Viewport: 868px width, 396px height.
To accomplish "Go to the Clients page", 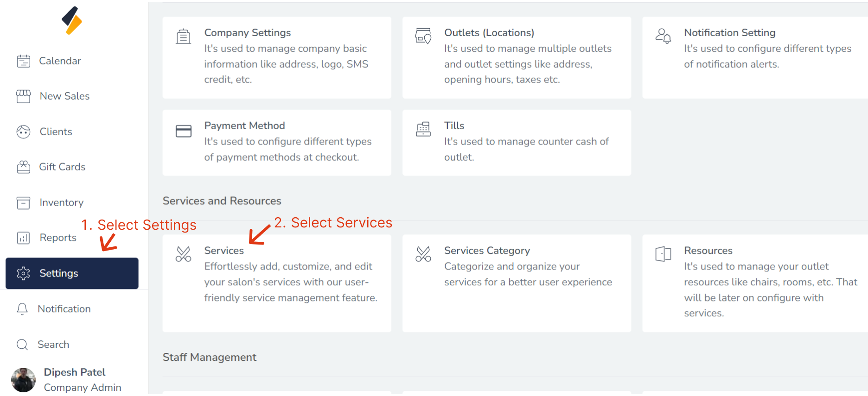I will click(x=56, y=132).
